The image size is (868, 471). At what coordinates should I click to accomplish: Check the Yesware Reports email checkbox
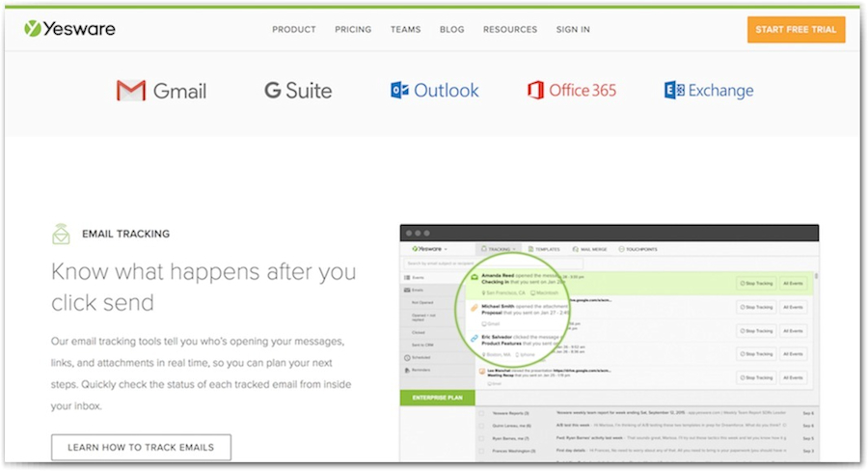[481, 413]
